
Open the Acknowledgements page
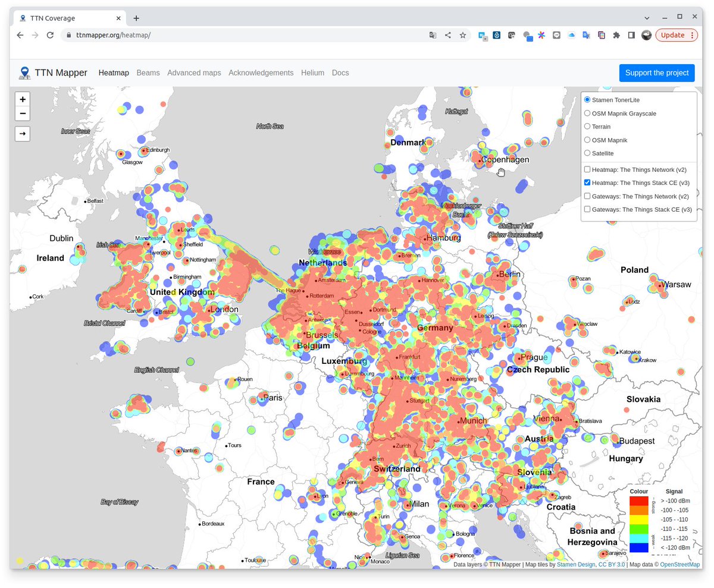261,73
